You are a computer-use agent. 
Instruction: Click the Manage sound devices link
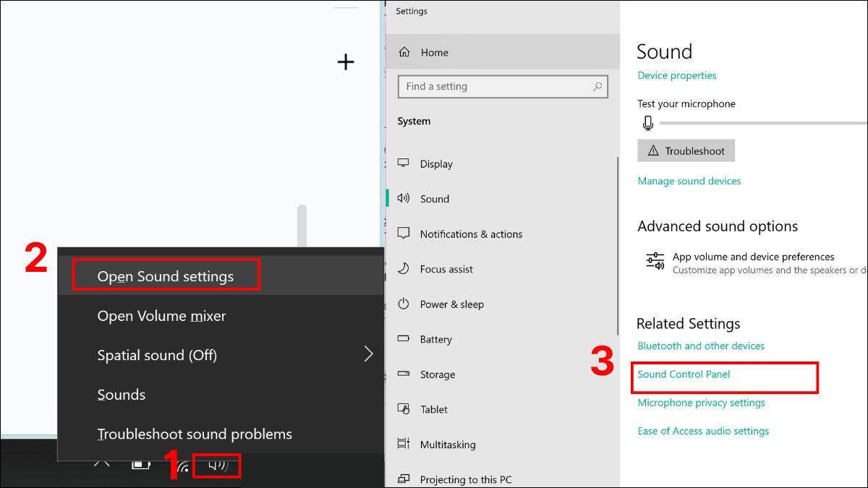689,181
